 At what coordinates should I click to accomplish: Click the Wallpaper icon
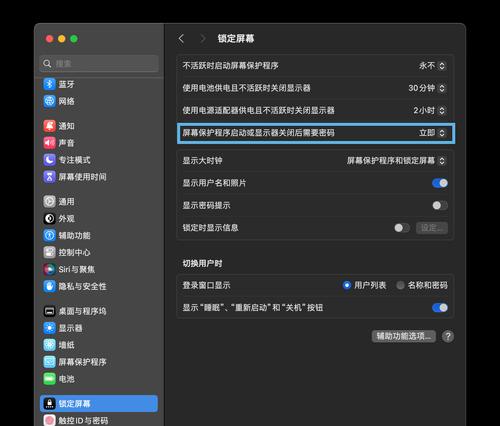(49, 345)
